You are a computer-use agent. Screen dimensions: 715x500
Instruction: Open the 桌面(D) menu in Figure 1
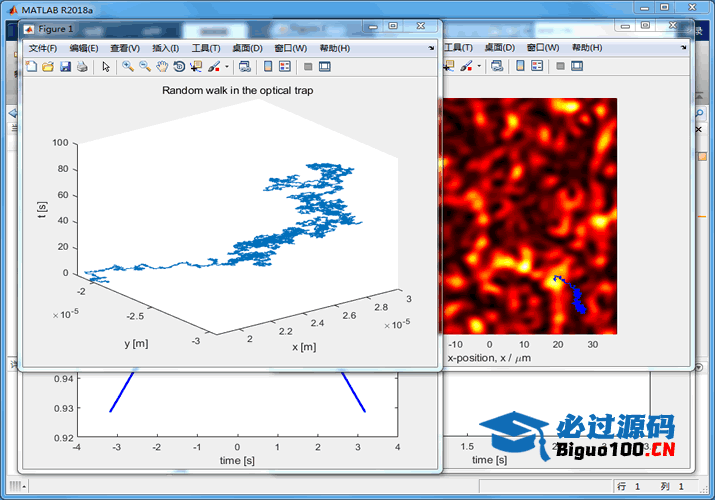pos(248,48)
